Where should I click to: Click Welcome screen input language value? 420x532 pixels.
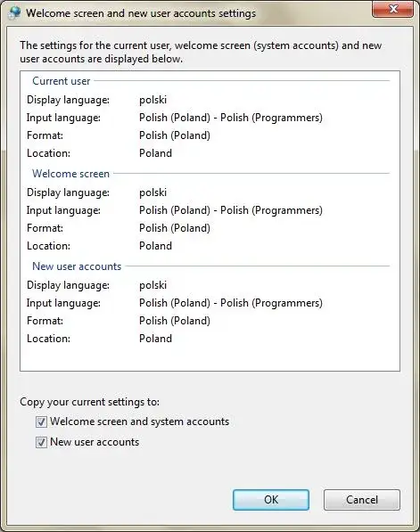[x=231, y=210]
